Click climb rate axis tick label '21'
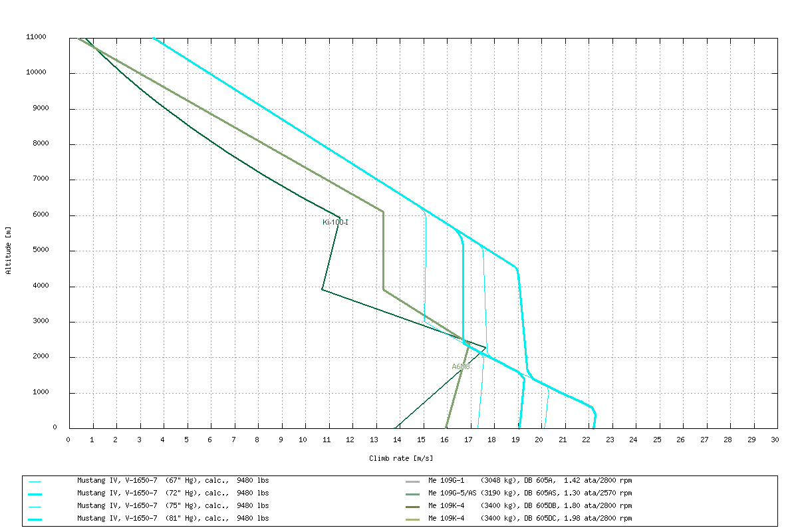The width and height of the screenshot is (798, 532). point(563,440)
